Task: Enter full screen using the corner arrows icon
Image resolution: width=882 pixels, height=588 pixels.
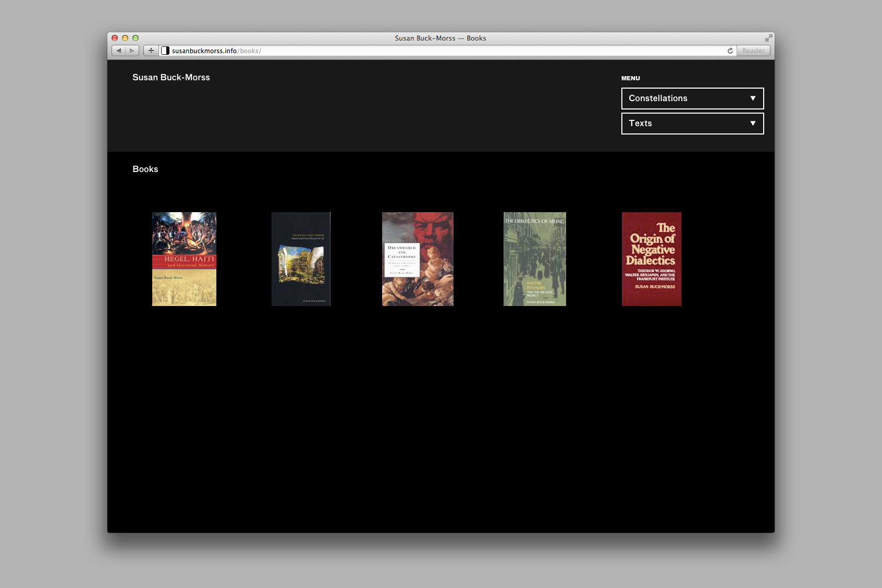Action: [x=768, y=38]
